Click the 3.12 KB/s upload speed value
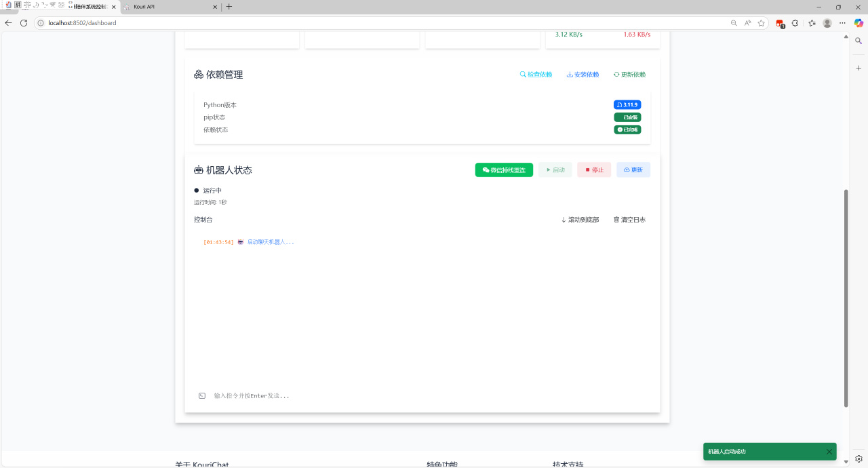868x468 pixels. point(568,35)
